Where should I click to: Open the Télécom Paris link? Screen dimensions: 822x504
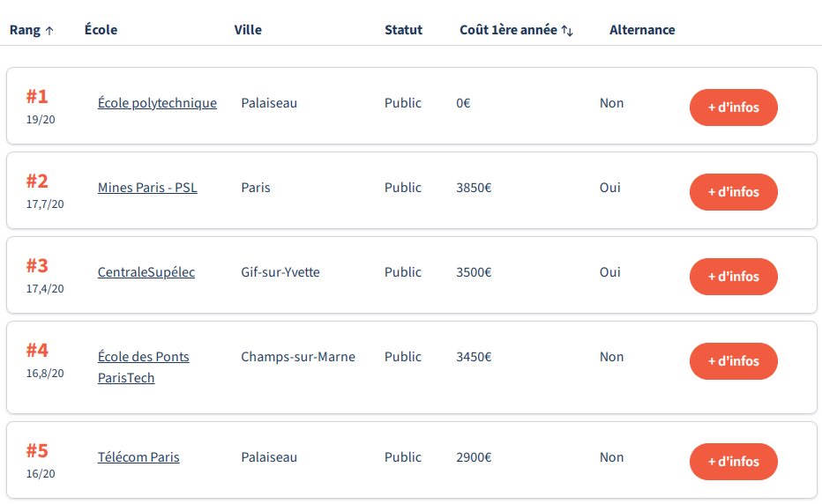point(138,457)
